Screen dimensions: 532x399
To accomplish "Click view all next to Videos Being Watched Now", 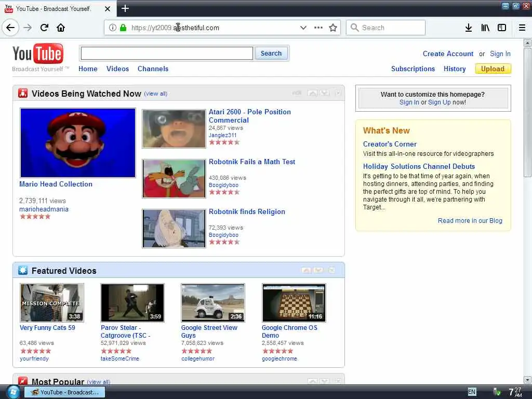I will 155,94.
